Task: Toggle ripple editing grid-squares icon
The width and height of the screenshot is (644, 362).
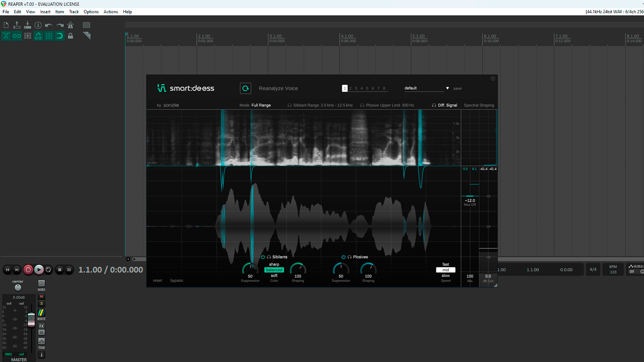Action: tap(27, 36)
